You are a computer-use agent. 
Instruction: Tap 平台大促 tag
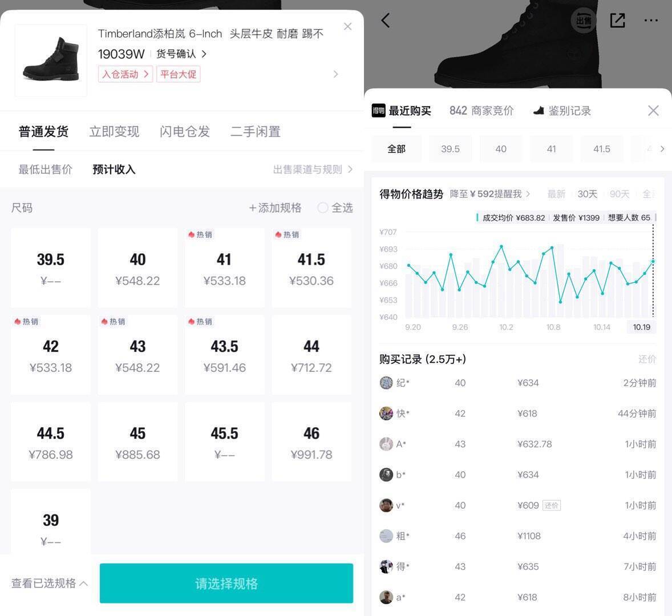(179, 74)
